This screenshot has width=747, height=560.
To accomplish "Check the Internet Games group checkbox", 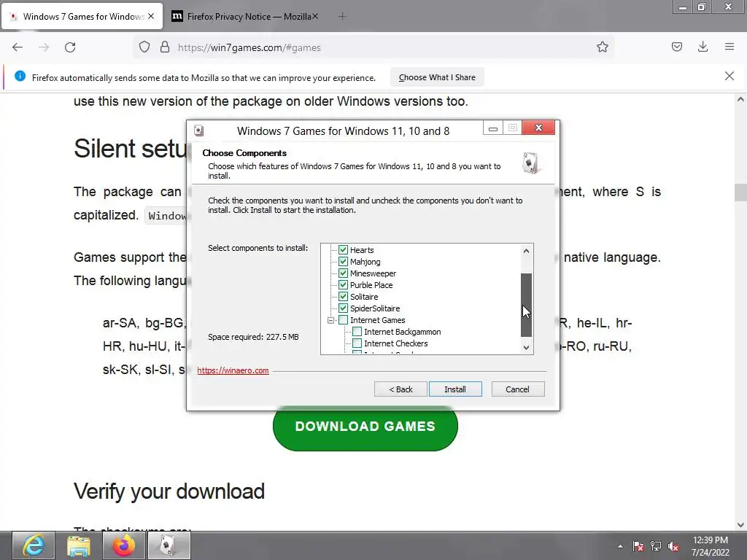I will [x=343, y=320].
